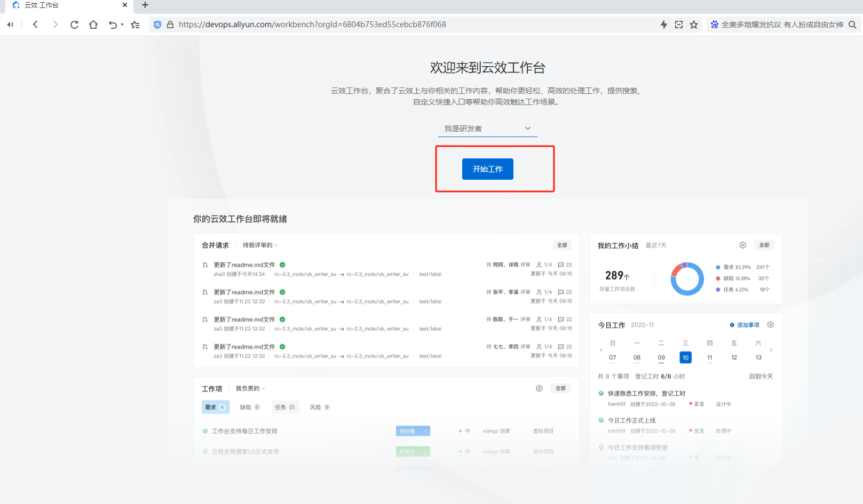Select date 07 in the calendar

pyautogui.click(x=613, y=357)
